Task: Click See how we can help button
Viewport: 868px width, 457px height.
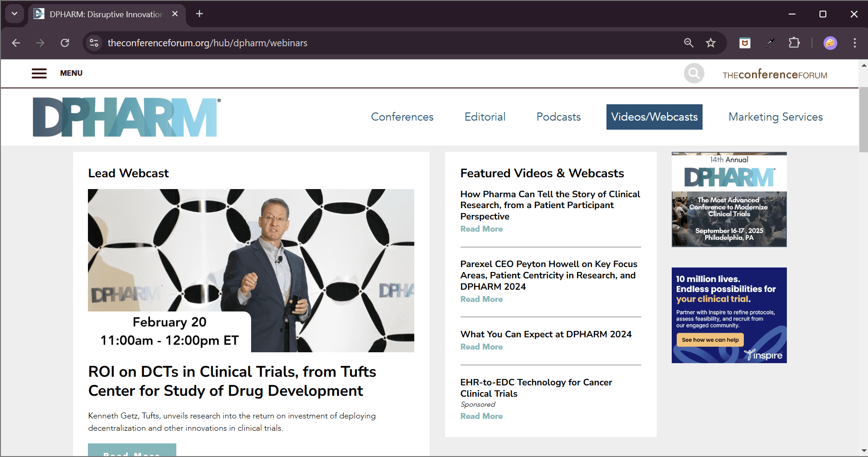Action: [x=710, y=340]
